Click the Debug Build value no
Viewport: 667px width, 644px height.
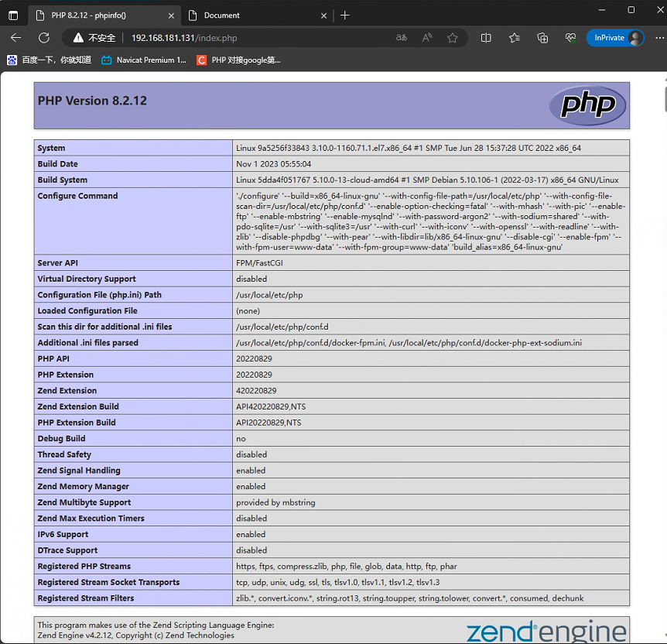coord(241,438)
